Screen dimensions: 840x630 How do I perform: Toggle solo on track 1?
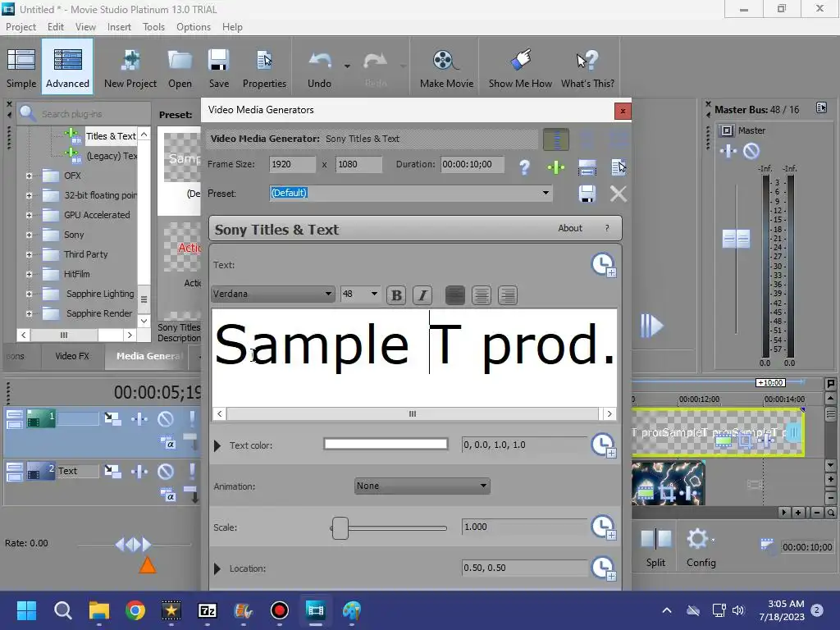pos(191,419)
